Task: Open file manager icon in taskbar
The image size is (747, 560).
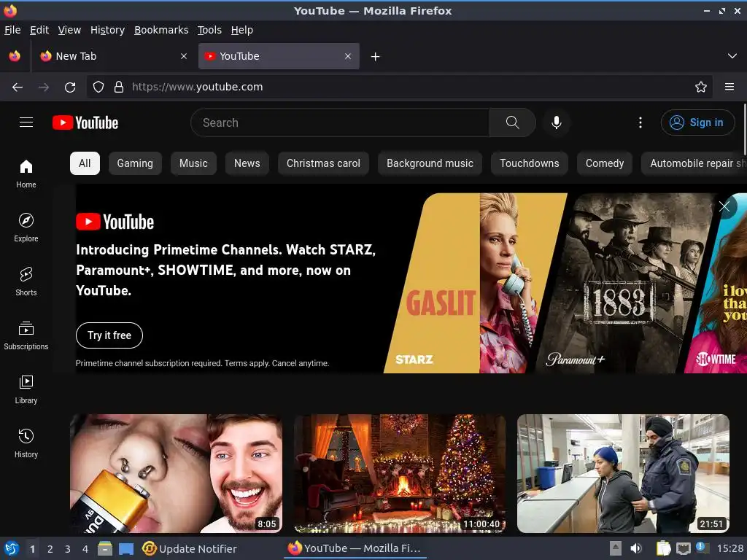Action: tap(105, 548)
